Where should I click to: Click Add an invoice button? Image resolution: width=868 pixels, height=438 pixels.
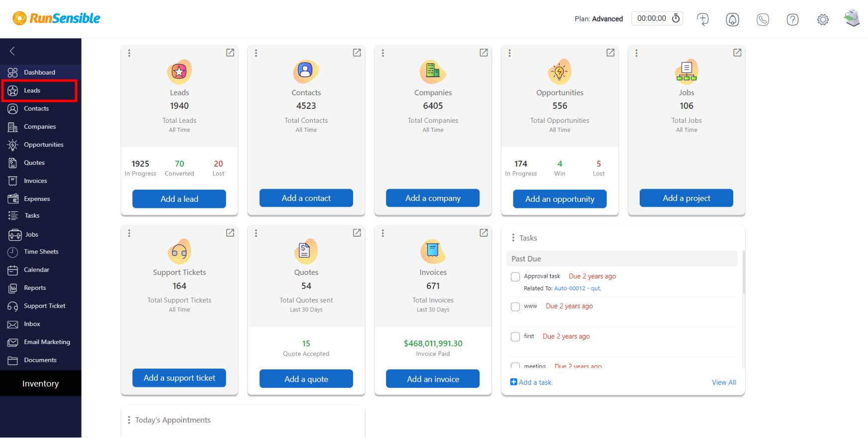433,379
